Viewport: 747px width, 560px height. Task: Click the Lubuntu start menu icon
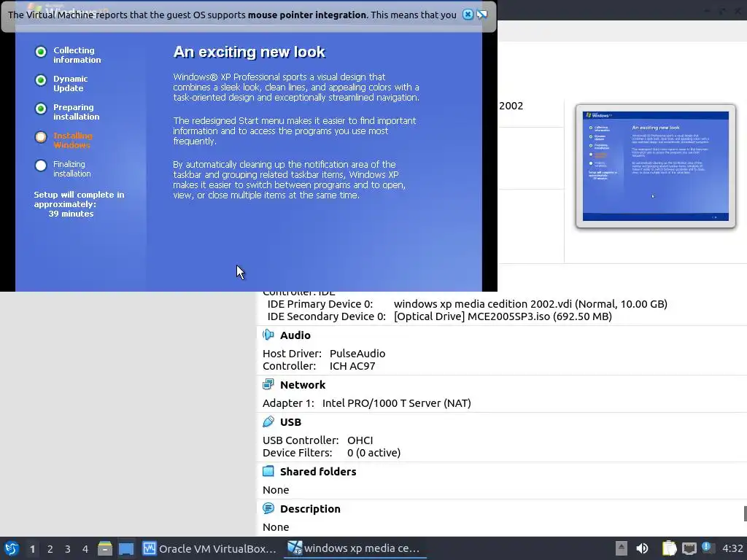point(12,548)
